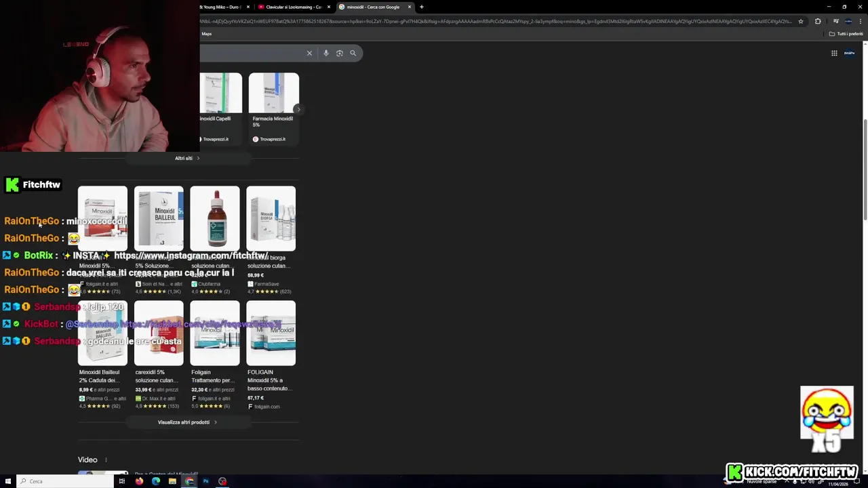Click the page vertical scrollbar thumb

pyautogui.click(x=865, y=169)
